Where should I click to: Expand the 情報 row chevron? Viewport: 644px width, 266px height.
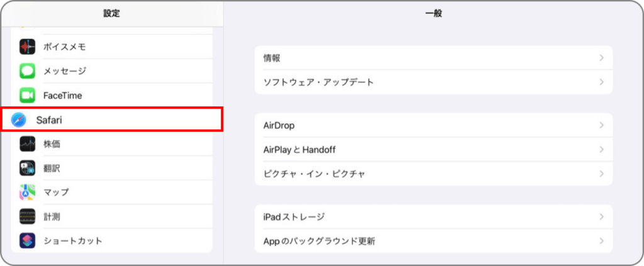pos(602,58)
